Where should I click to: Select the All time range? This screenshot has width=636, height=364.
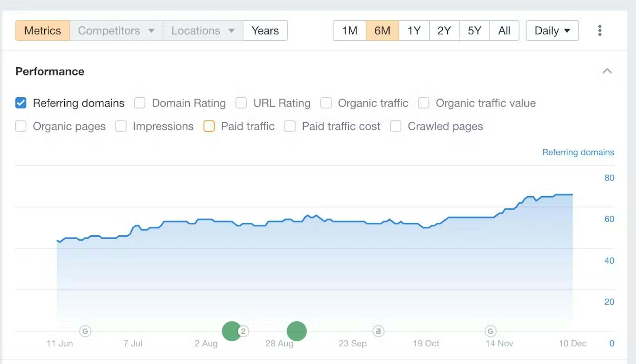[x=504, y=30]
